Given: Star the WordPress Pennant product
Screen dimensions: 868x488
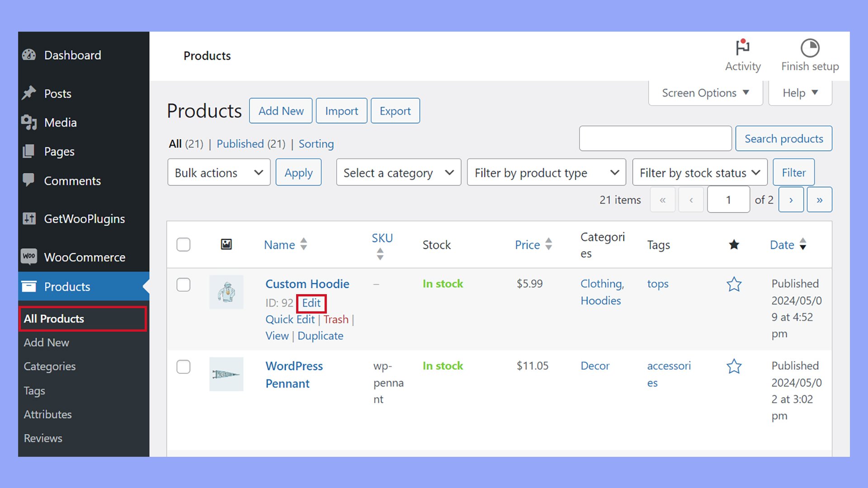Looking at the screenshot, I should tap(734, 366).
